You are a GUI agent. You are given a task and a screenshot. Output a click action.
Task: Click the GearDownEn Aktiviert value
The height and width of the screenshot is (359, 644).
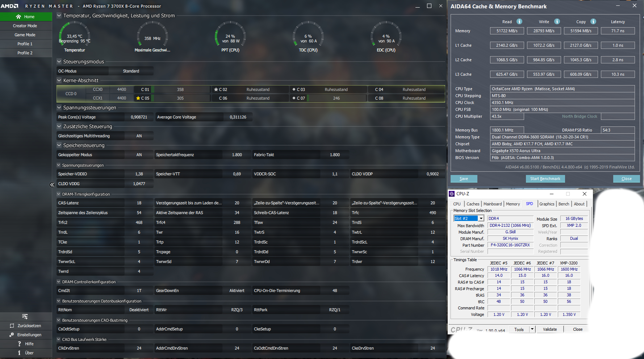(237, 291)
